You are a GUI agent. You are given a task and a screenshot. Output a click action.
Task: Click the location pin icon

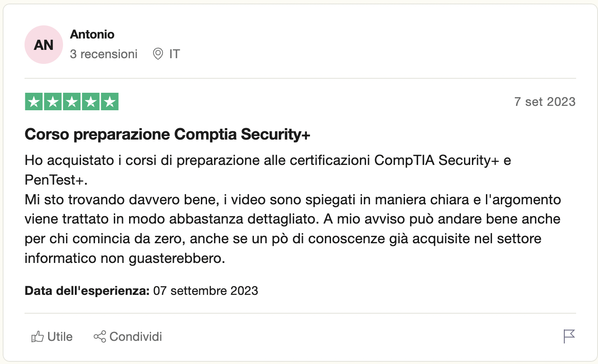[158, 54]
